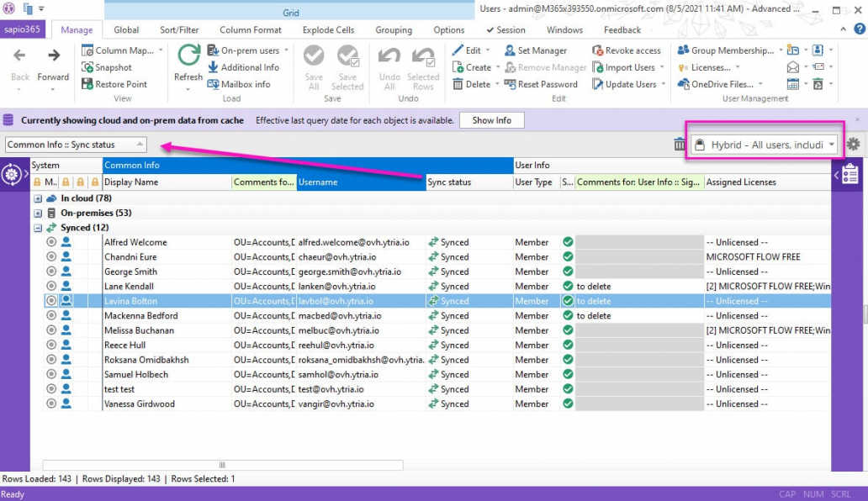The width and height of the screenshot is (868, 501).
Task: Open the Delete dropdown menu
Action: coord(475,84)
